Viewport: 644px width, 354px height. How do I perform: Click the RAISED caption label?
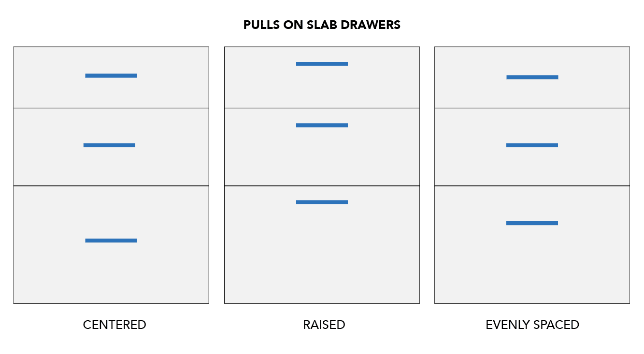point(324,325)
